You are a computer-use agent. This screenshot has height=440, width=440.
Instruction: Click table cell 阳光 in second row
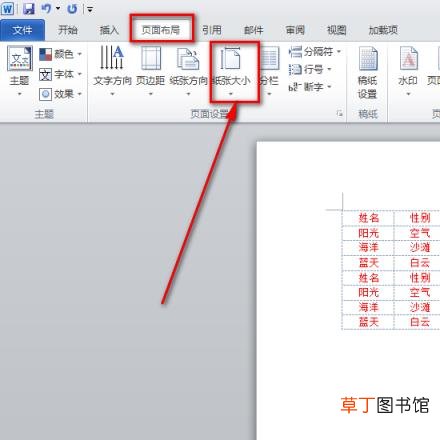(x=368, y=233)
